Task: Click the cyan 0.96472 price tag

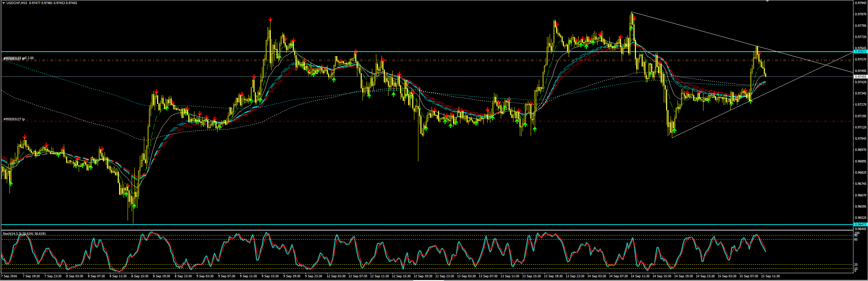Action: coord(861,225)
